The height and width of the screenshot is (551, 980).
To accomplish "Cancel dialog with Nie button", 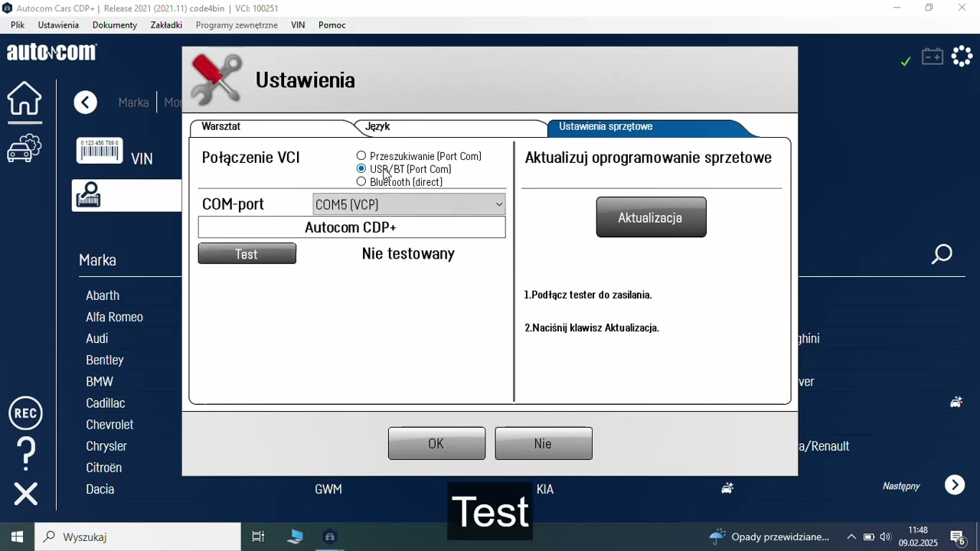I will [544, 444].
